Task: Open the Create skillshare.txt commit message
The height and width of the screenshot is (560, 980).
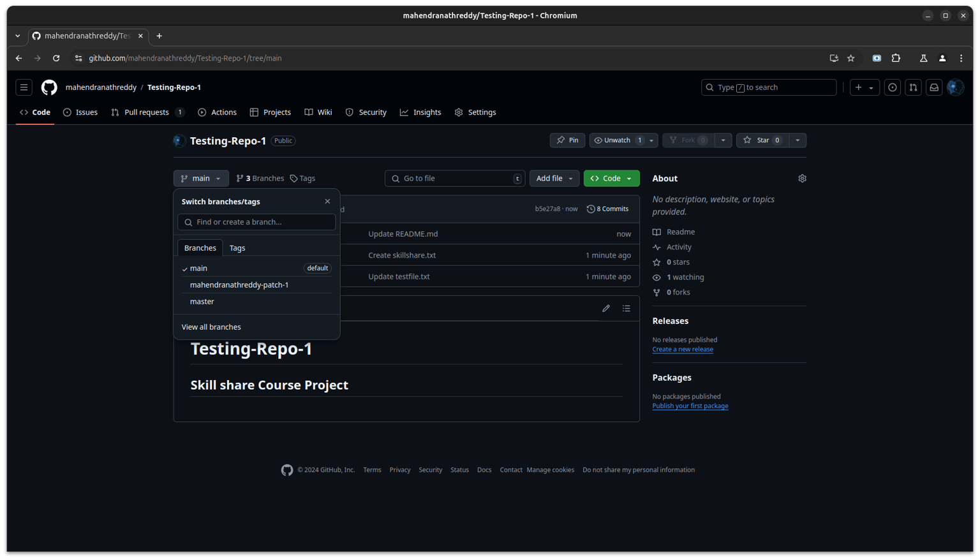Action: 402,255
